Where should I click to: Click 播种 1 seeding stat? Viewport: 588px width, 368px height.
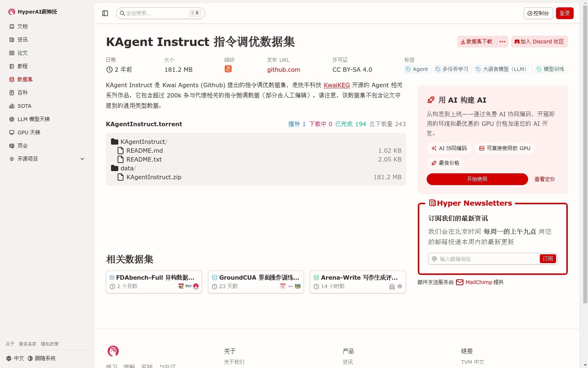(297, 124)
